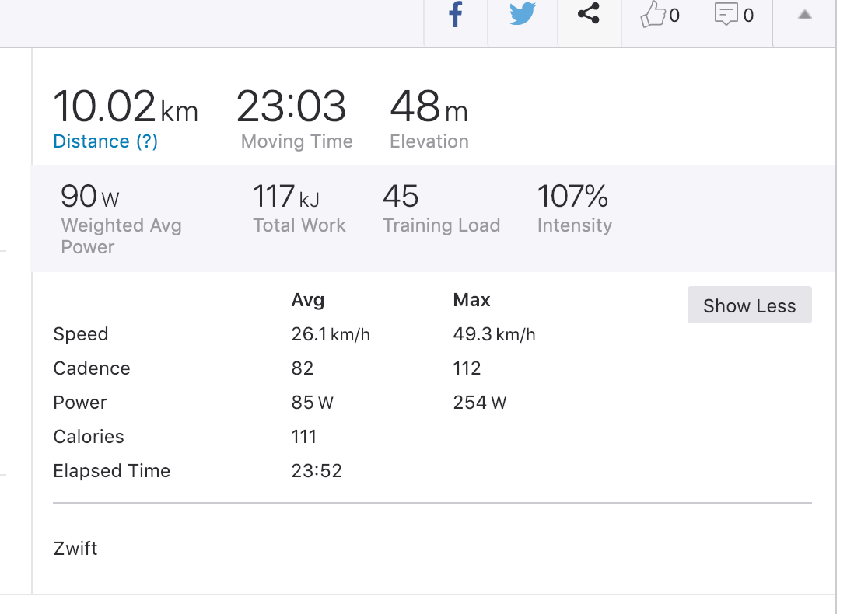
Task: Share activity on Facebook
Action: 456,15
